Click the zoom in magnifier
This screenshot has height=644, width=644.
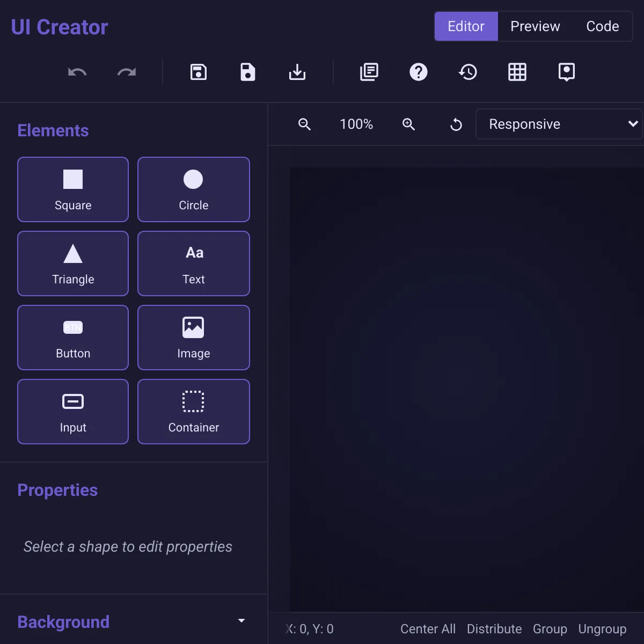408,124
